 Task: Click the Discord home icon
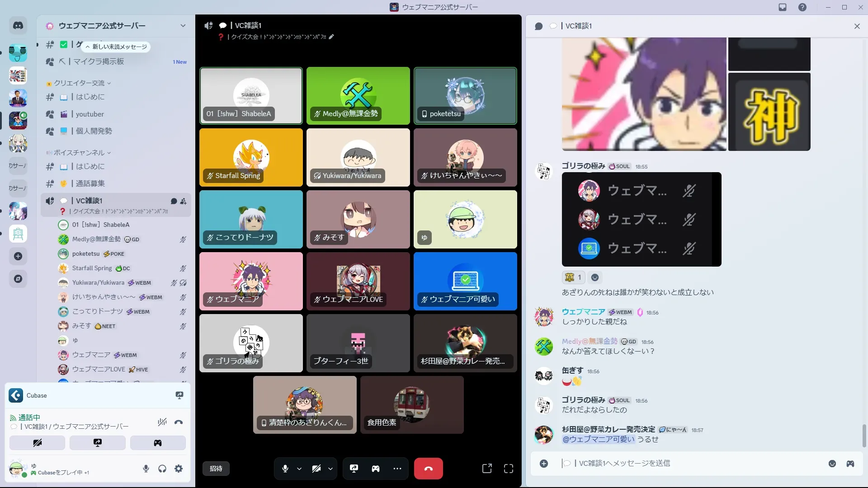pyautogui.click(x=18, y=26)
